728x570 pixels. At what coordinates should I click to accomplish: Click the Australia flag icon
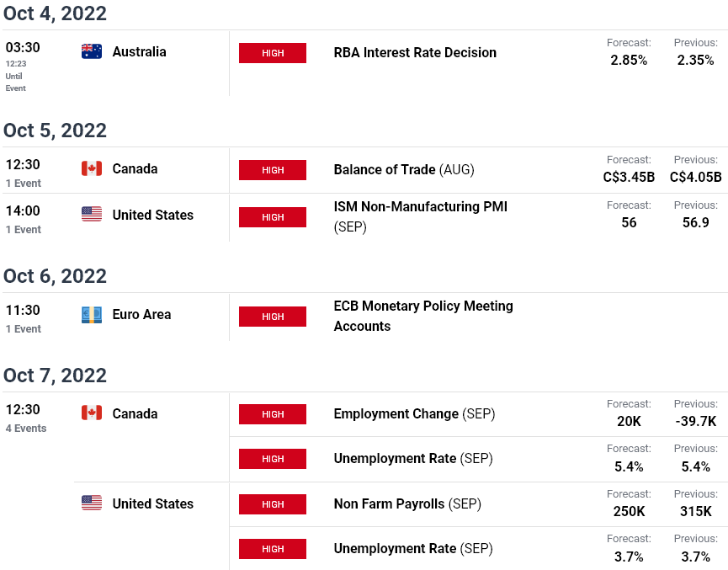tap(92, 51)
